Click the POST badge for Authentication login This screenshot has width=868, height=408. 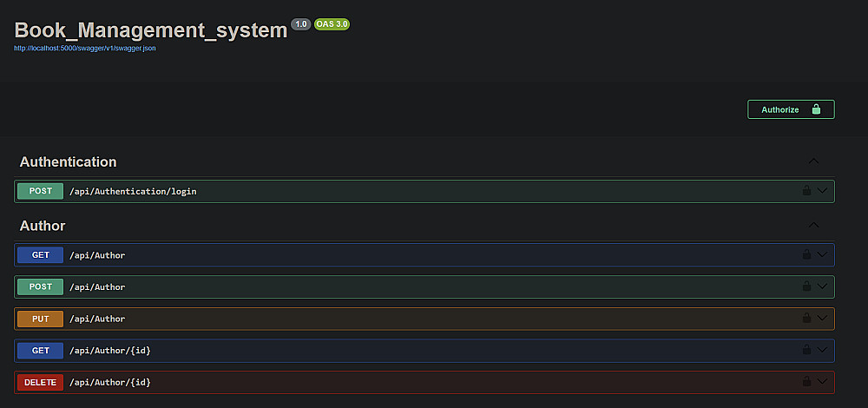(x=40, y=191)
